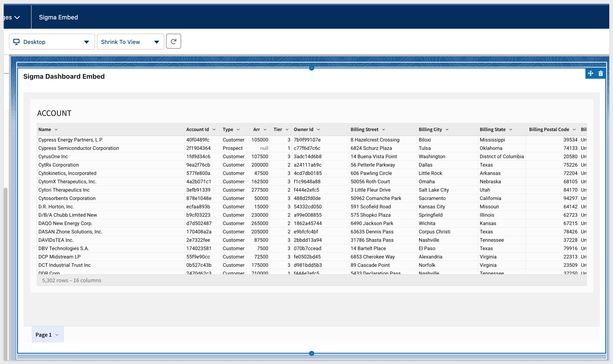The width and height of the screenshot is (613, 364).
Task: Open the Account Id column menu
Action: click(x=214, y=129)
